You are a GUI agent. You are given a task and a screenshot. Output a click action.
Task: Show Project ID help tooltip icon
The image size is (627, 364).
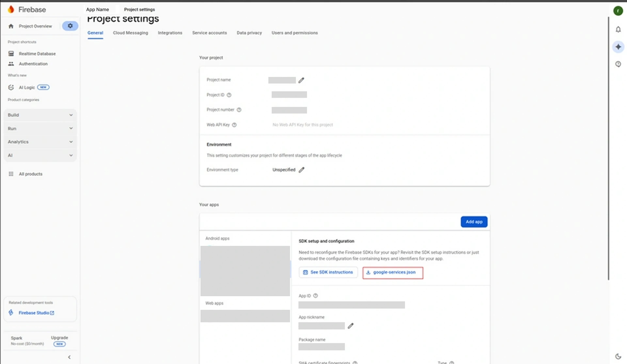(x=229, y=95)
